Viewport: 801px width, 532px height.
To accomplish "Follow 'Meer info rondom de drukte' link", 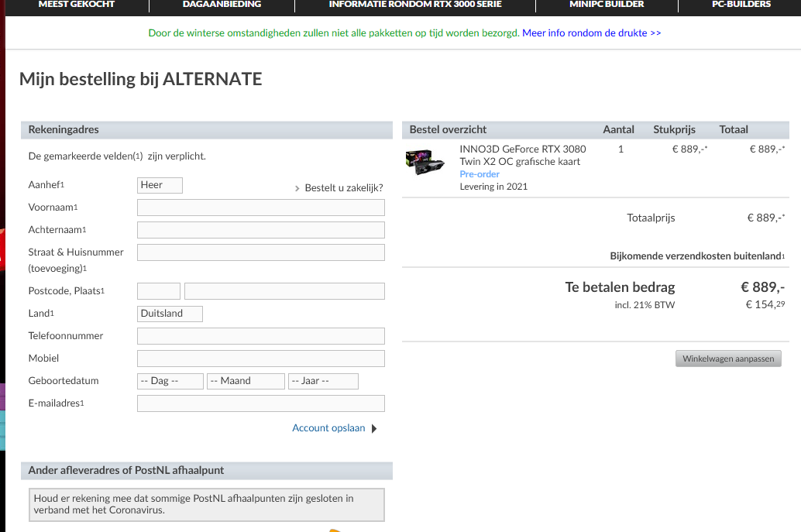I will click(x=591, y=33).
